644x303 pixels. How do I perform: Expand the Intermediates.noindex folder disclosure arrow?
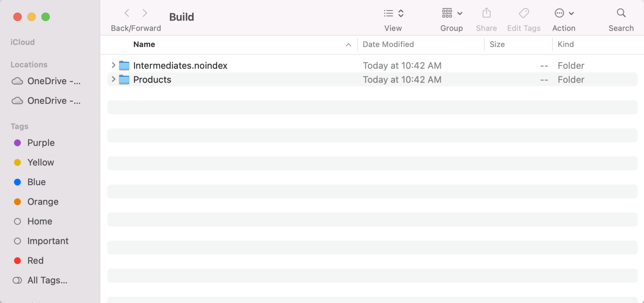(x=113, y=65)
